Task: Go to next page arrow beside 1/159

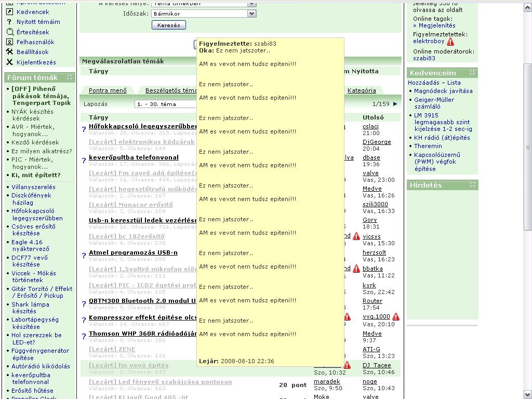Action: (395, 104)
